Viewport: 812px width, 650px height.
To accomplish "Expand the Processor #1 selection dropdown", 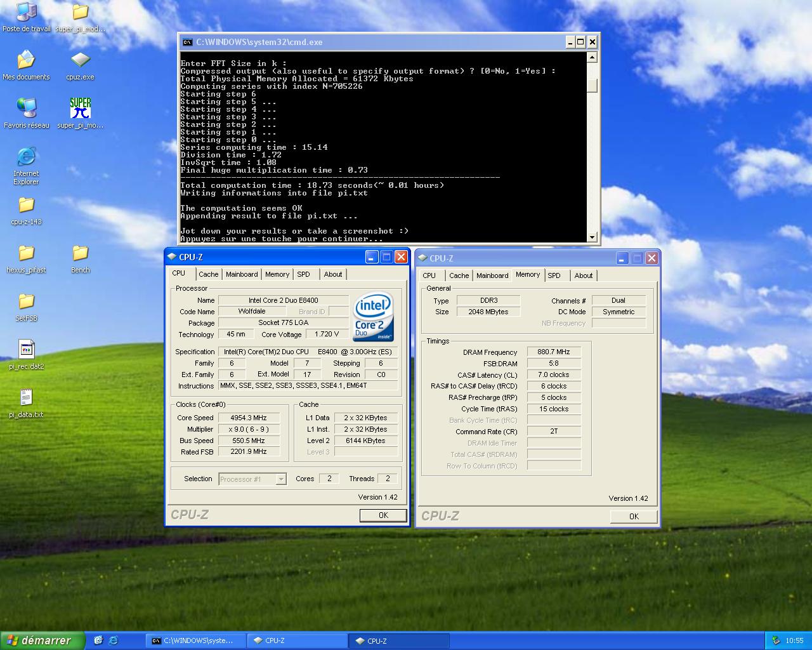I will point(281,479).
